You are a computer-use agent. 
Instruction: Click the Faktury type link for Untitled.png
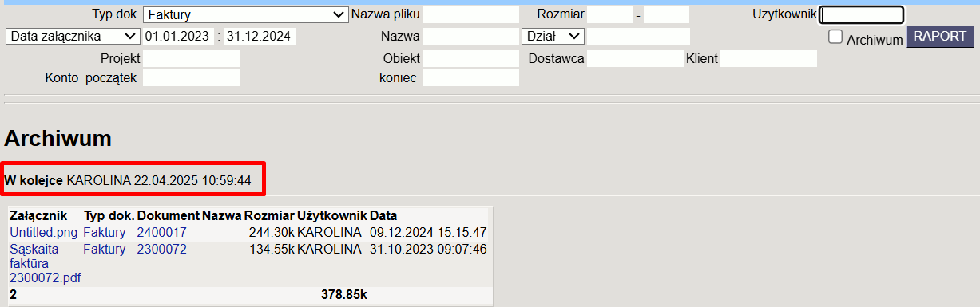[105, 233]
